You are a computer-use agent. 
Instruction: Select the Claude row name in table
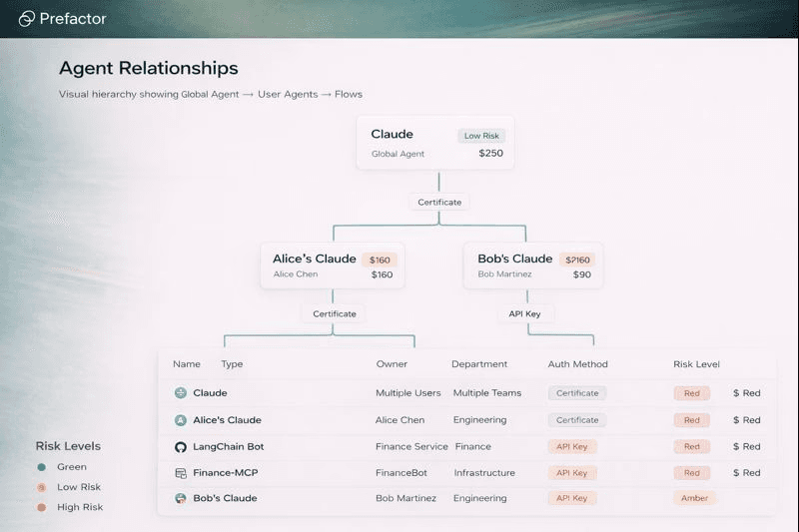[x=210, y=393]
